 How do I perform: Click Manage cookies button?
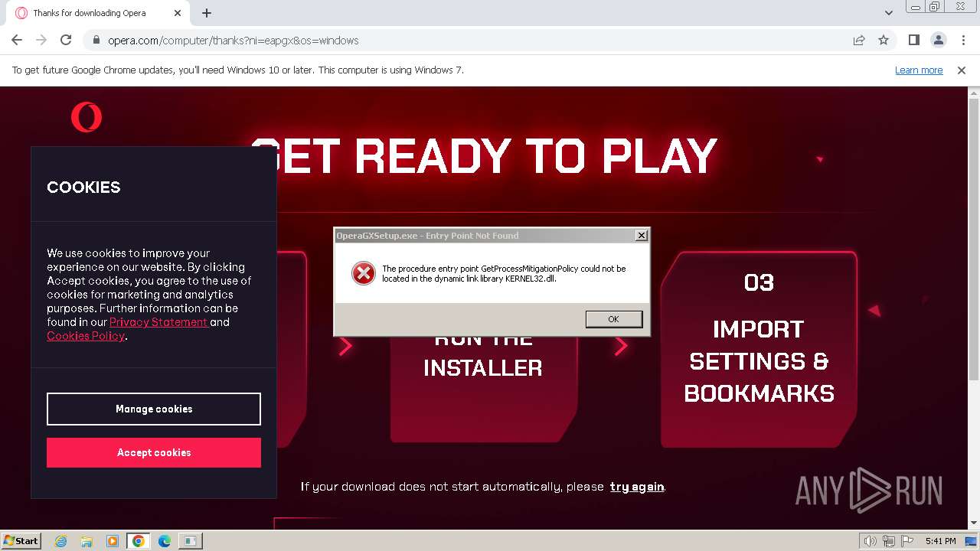click(x=154, y=409)
